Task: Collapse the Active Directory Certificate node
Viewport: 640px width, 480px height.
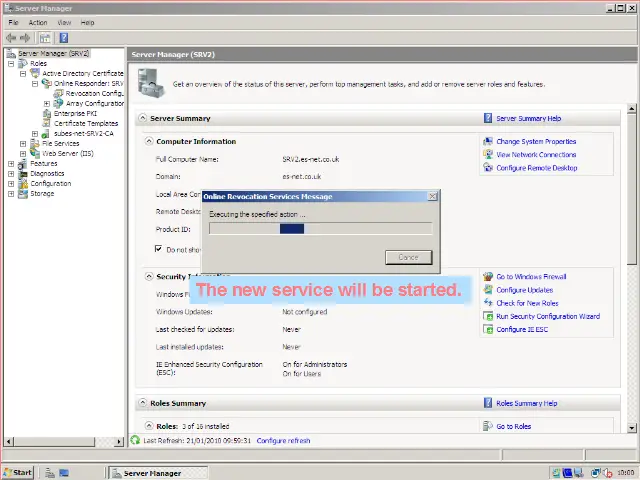Action: tap(23, 73)
